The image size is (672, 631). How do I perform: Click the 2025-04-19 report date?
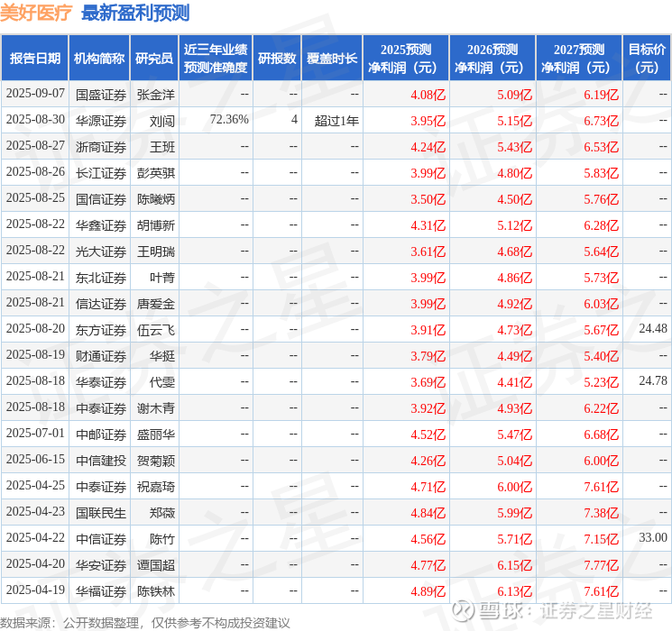click(35, 590)
